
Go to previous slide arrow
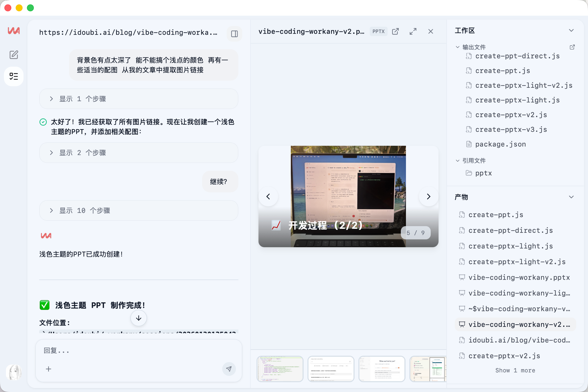tap(268, 197)
